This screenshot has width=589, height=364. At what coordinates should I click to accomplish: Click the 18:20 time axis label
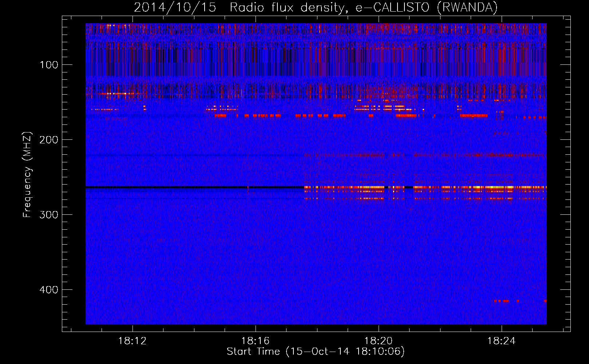tap(379, 341)
